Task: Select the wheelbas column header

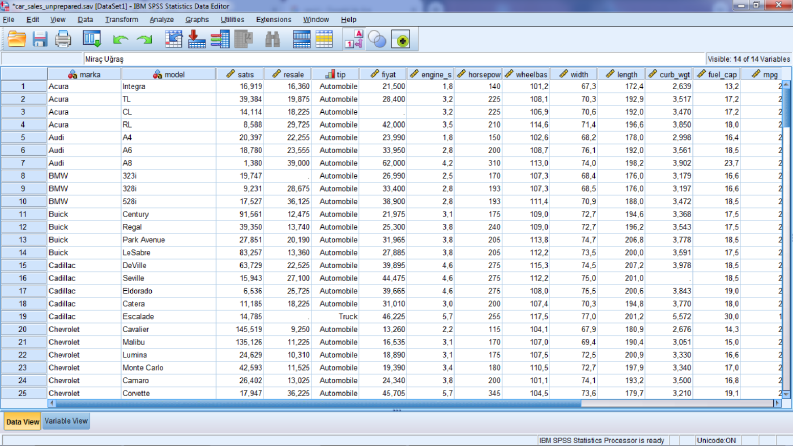Action: coord(526,74)
